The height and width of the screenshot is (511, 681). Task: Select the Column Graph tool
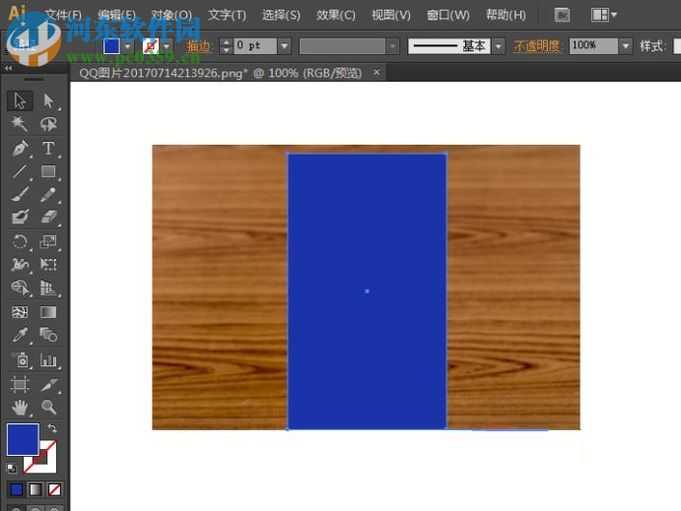(48, 360)
